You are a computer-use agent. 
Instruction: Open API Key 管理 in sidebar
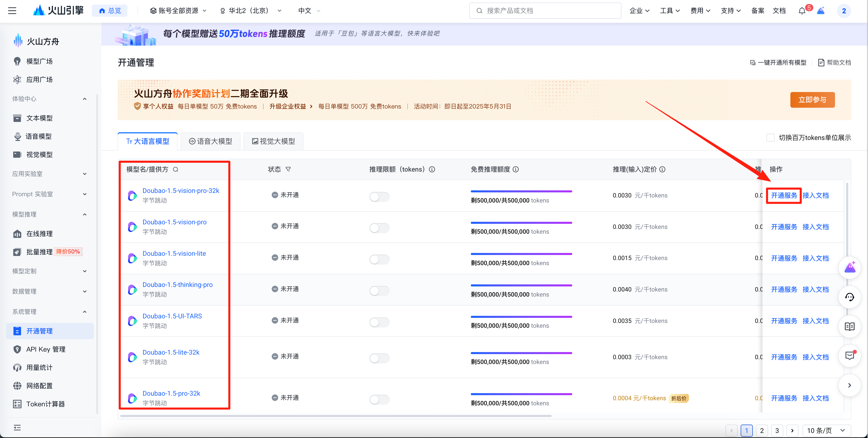(x=46, y=349)
